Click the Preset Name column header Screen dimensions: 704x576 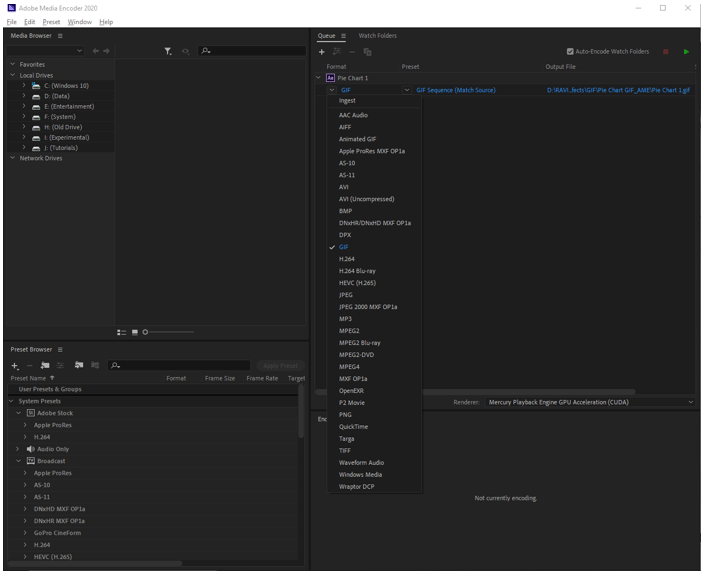[x=28, y=378]
